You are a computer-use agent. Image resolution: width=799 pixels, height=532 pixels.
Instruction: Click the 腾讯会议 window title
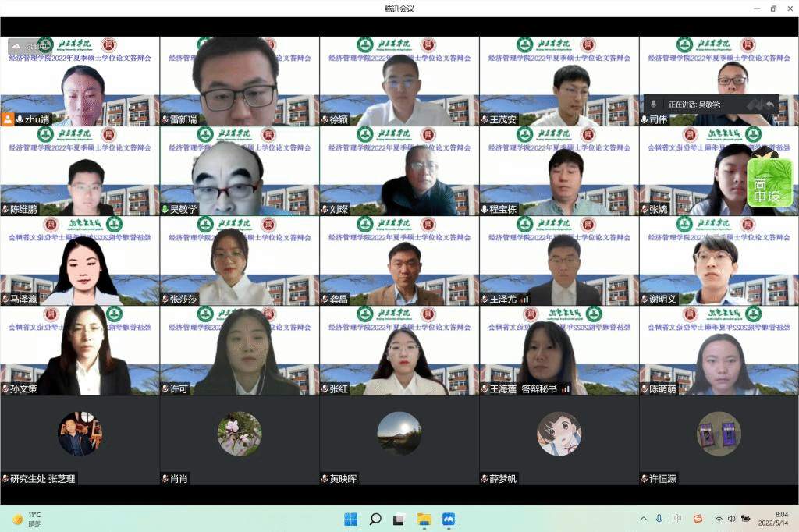point(399,9)
